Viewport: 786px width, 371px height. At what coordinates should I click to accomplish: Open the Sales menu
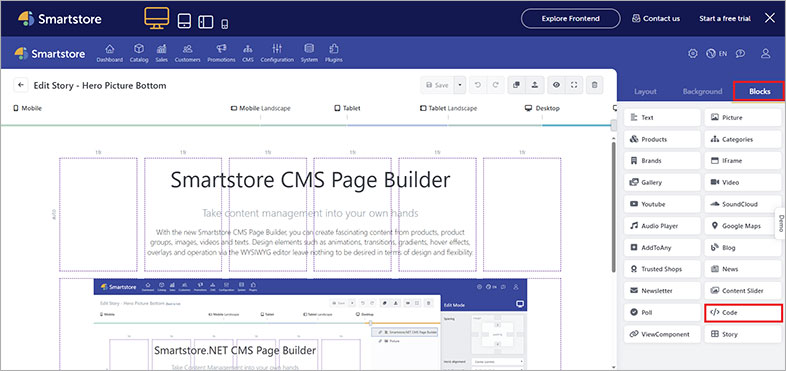click(x=161, y=53)
